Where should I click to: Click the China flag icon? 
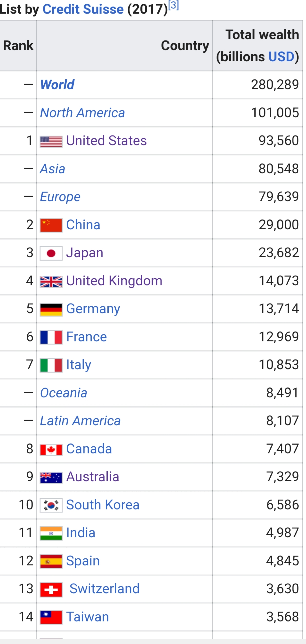(51, 225)
